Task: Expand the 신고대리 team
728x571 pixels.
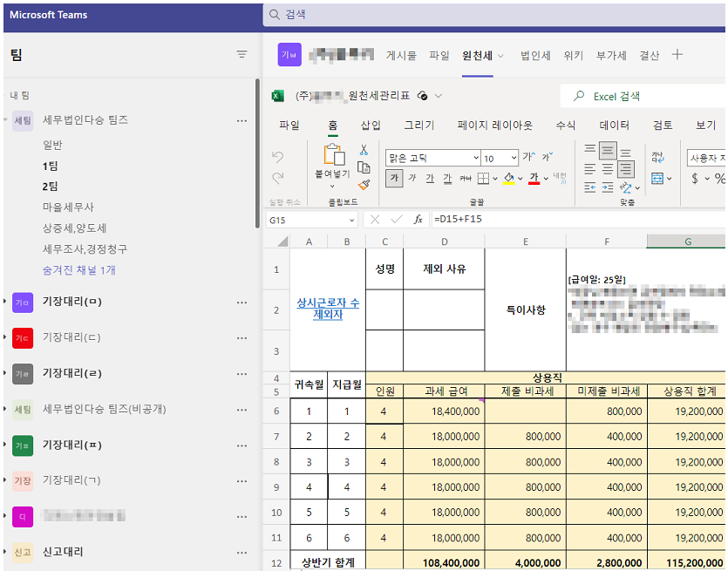Action: (4, 552)
